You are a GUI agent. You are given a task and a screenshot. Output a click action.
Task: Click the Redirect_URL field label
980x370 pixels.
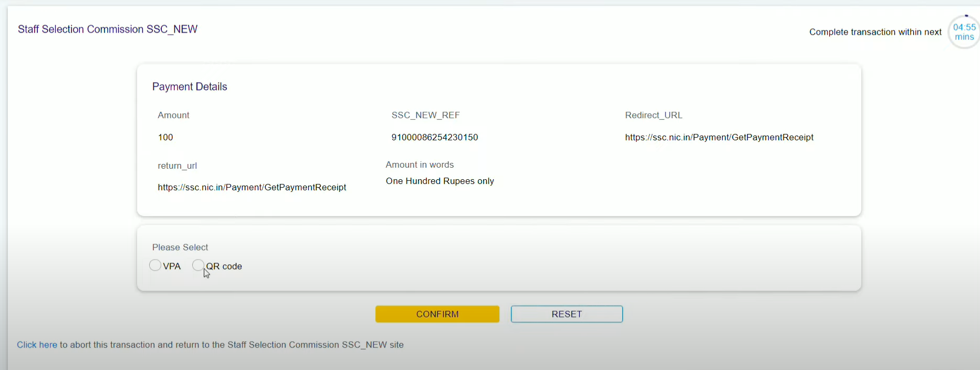pos(653,115)
